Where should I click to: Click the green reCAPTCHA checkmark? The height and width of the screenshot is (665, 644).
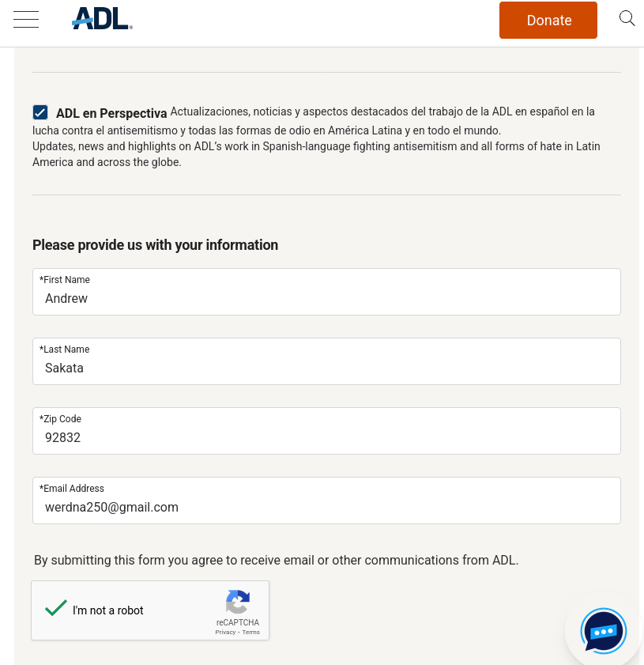pyautogui.click(x=55, y=608)
